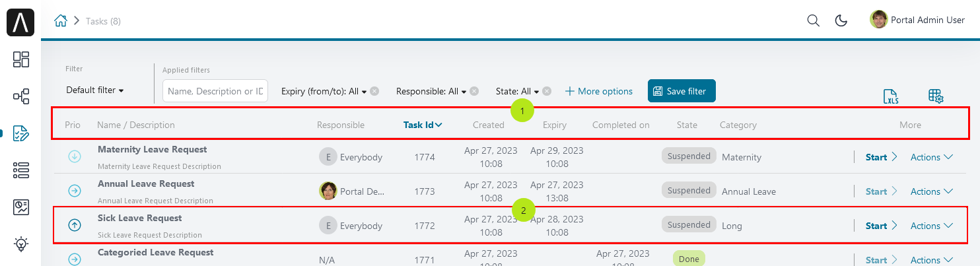Click the Save filter button

coord(682,91)
